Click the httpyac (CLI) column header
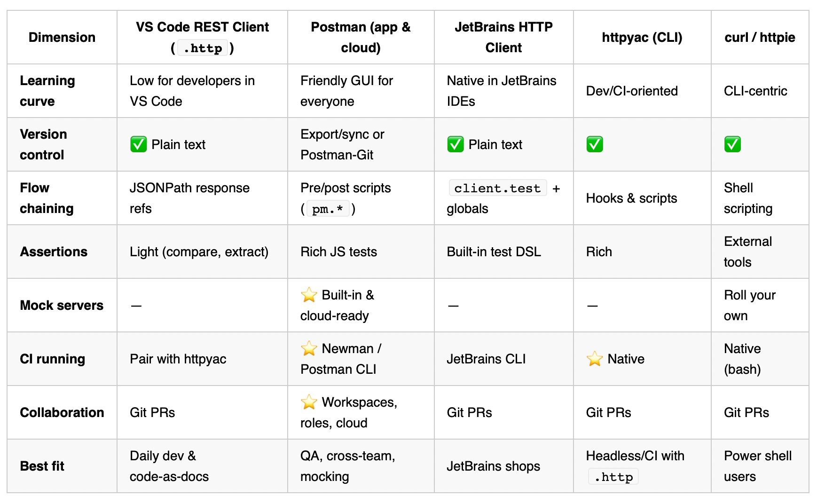Screen dimensions: 817x504 coord(642,37)
